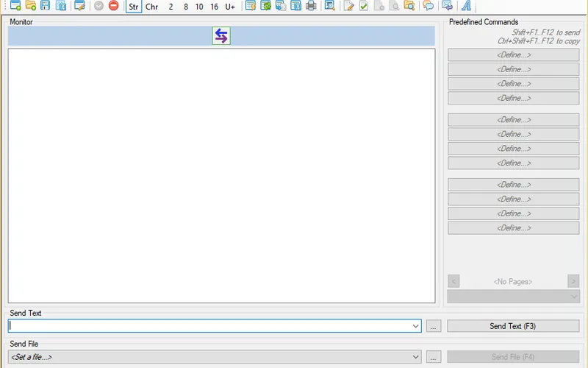The width and height of the screenshot is (588, 368).
Task: Click the Open Terminal folder icon
Action: click(30, 7)
